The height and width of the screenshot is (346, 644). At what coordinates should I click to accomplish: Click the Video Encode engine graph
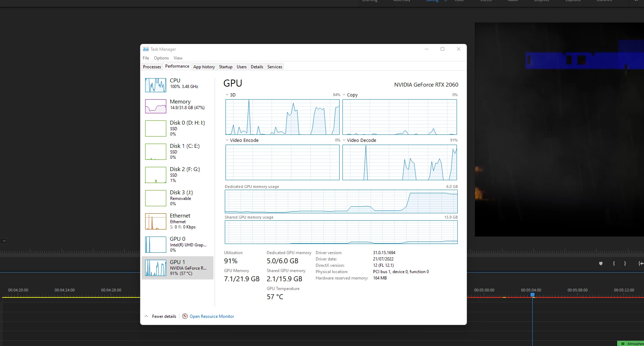tap(283, 162)
